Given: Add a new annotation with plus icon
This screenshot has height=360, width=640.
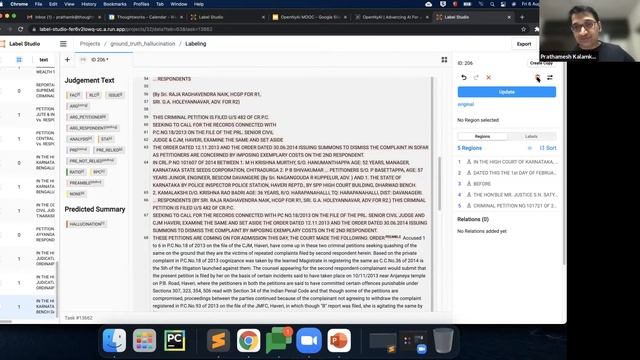Looking at the screenshot, I should pyautogui.click(x=67, y=60).
